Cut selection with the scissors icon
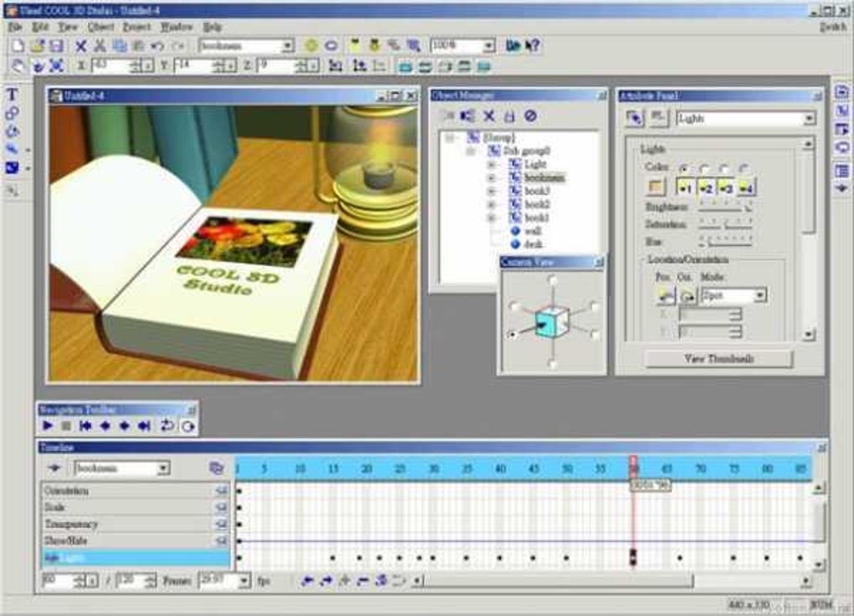Viewport: 854px width, 616px height. (100, 46)
